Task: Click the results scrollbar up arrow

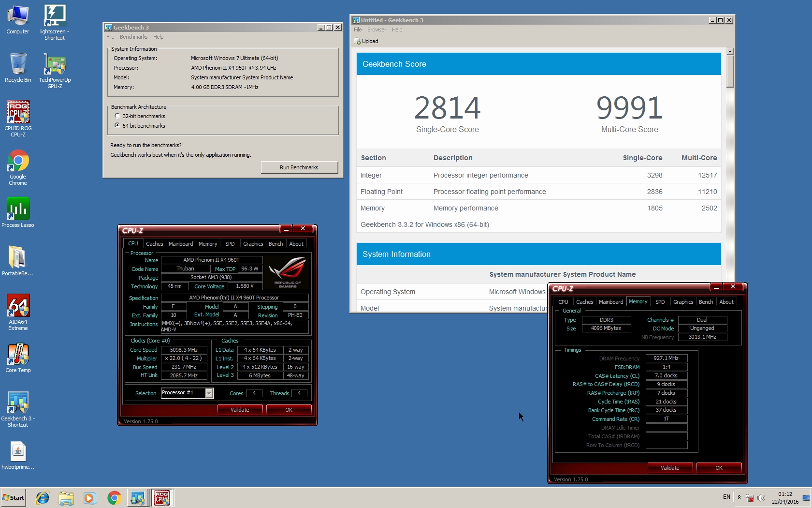Action: point(730,51)
